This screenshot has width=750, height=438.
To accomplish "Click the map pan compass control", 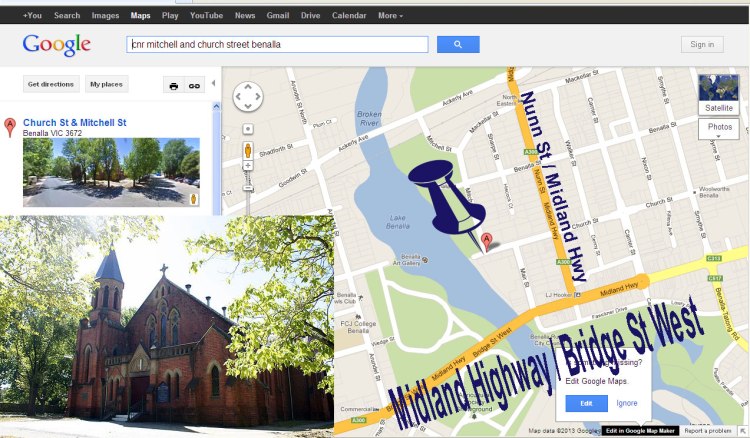I will pyautogui.click(x=248, y=97).
